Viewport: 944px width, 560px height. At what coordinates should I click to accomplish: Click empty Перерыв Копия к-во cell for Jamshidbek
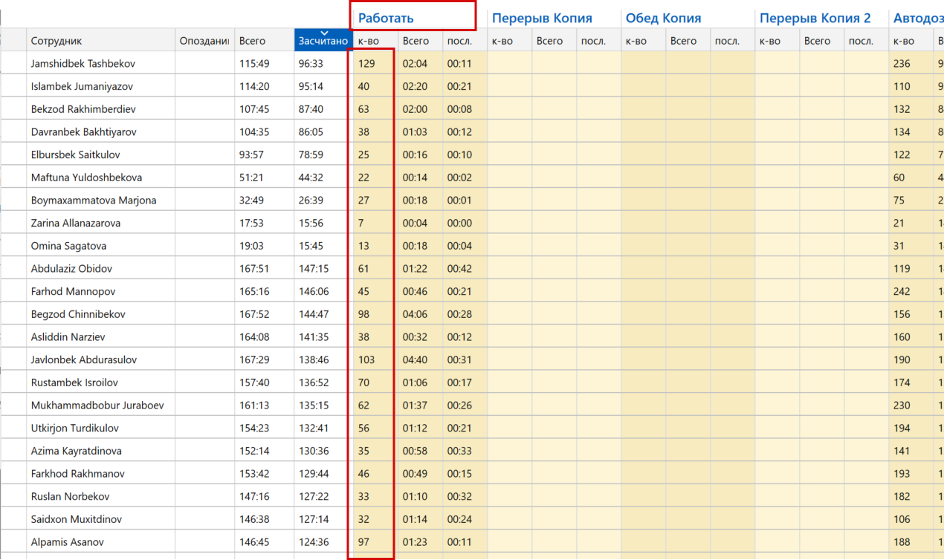510,64
